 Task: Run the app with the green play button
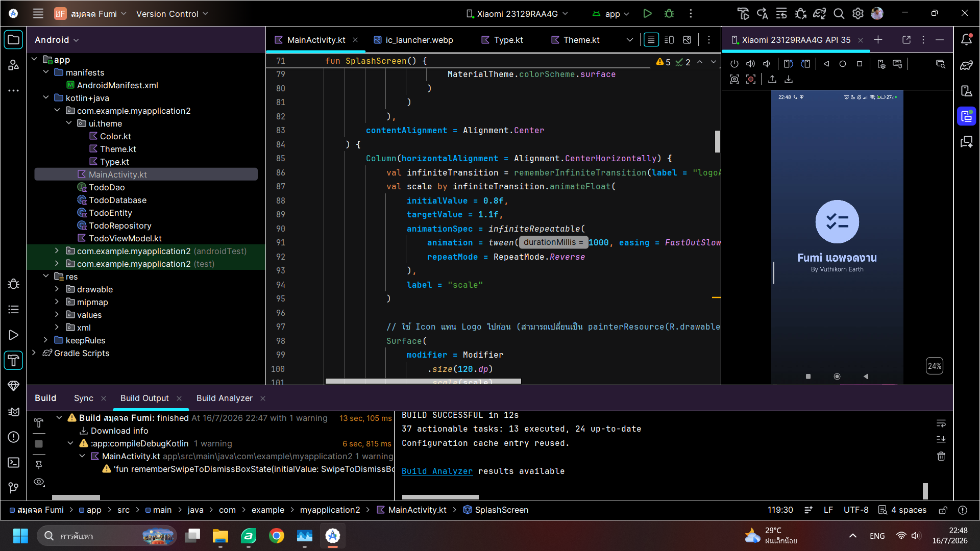647,14
